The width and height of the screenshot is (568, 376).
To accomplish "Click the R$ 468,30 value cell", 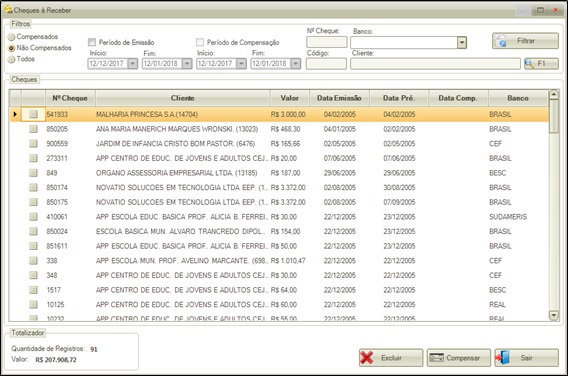I will (289, 129).
